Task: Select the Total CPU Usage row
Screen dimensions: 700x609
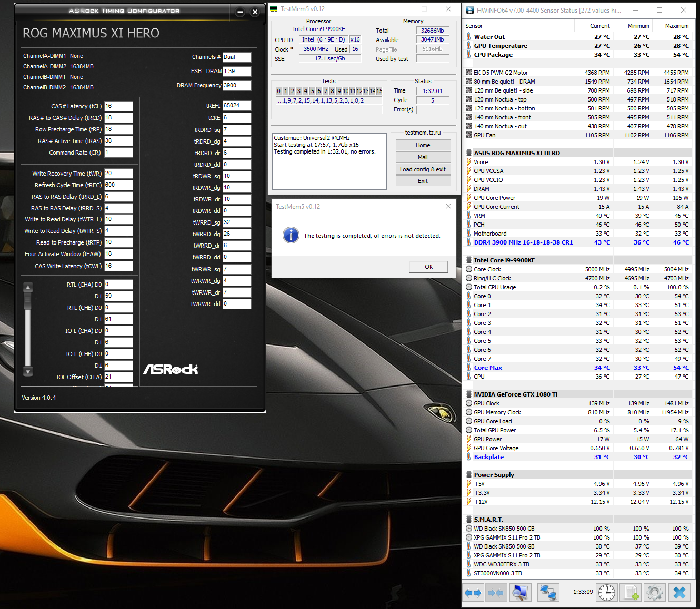Action: 577,287
